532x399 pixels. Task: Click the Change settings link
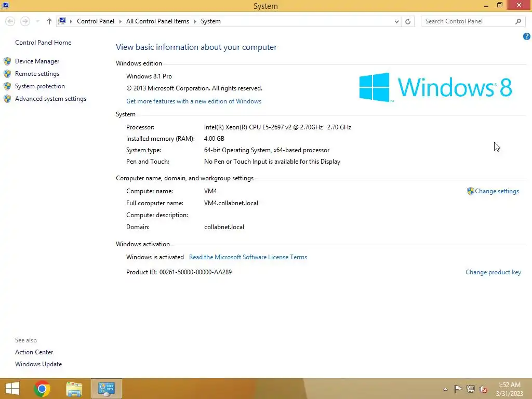(497, 191)
